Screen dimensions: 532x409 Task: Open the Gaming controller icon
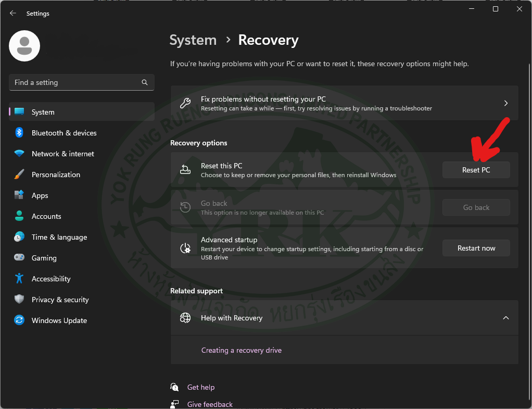point(19,257)
